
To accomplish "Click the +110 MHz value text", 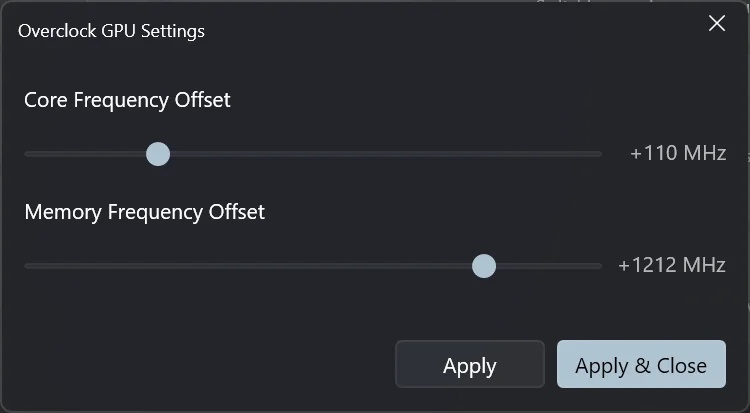I will [677, 154].
